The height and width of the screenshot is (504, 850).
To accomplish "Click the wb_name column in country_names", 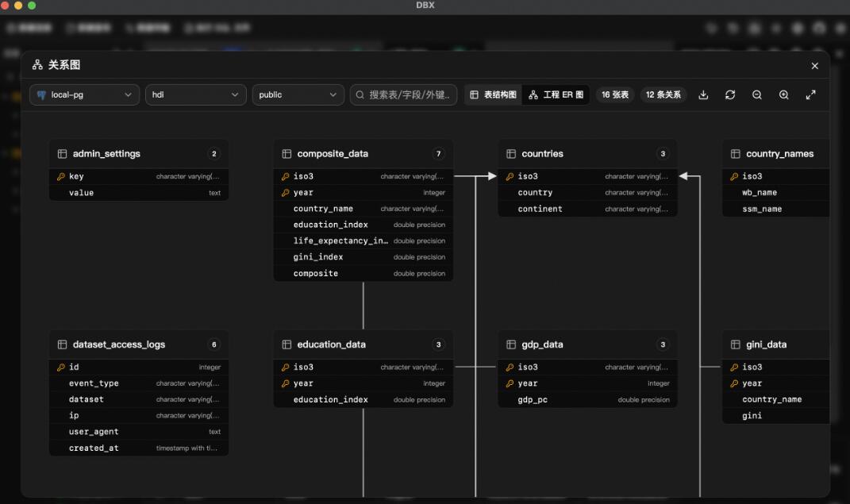I will click(x=776, y=193).
